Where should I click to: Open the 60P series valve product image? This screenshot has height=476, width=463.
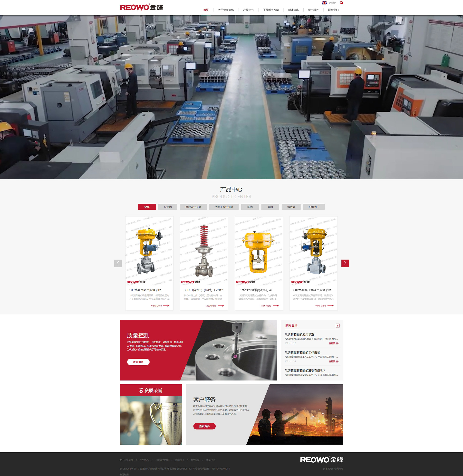(x=313, y=251)
